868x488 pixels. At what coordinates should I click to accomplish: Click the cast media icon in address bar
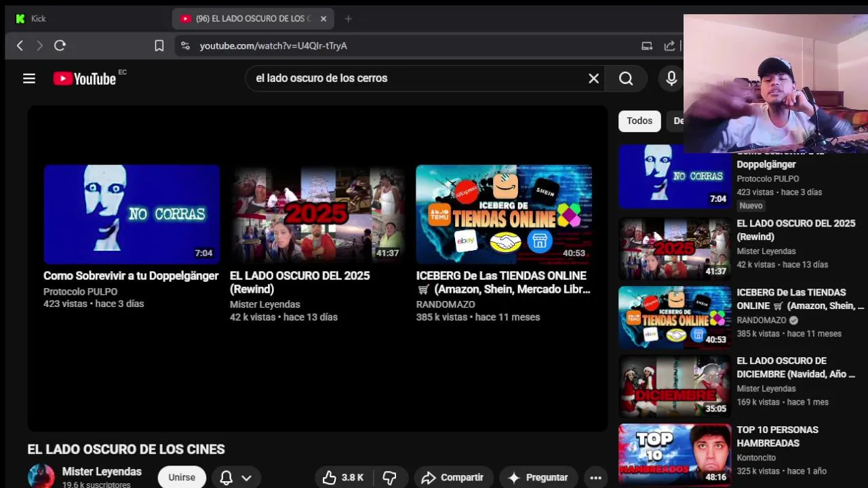click(x=647, y=45)
